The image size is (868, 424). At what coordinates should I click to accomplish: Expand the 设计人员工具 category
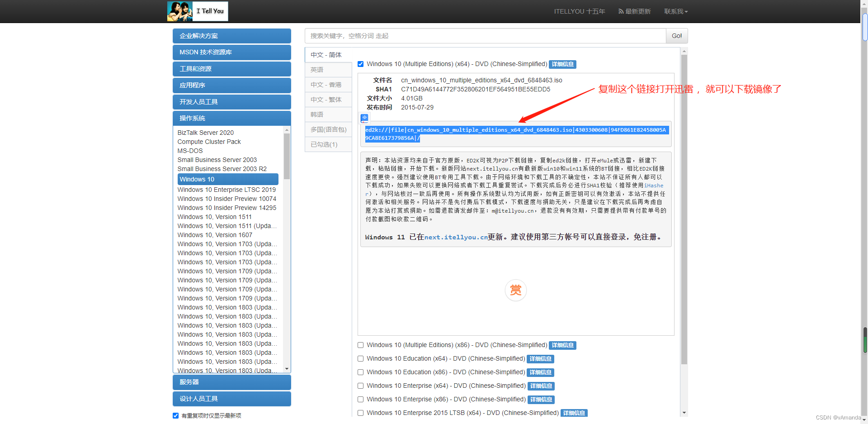232,399
